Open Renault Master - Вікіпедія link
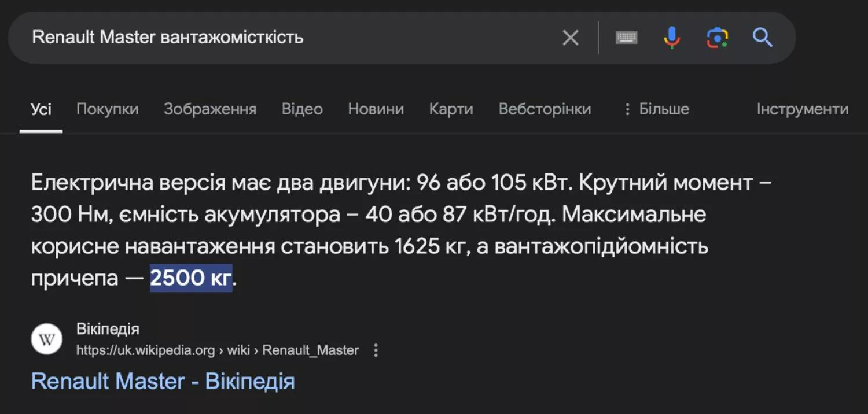Screen dimensions: 868x414 (x=163, y=382)
